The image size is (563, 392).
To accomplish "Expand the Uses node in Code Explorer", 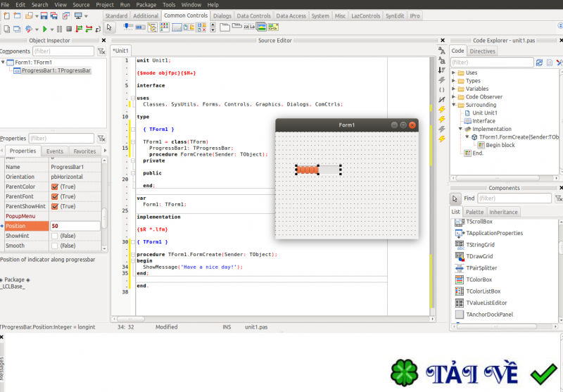I will tap(455, 72).
